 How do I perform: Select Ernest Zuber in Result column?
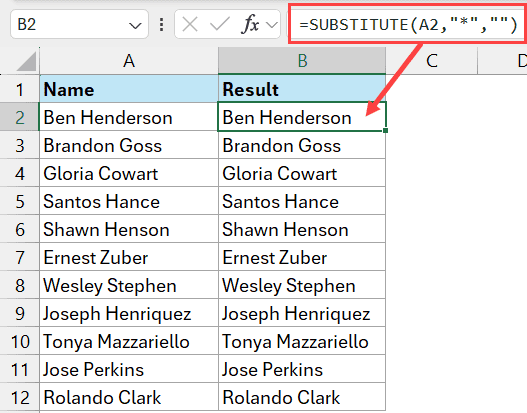click(302, 257)
